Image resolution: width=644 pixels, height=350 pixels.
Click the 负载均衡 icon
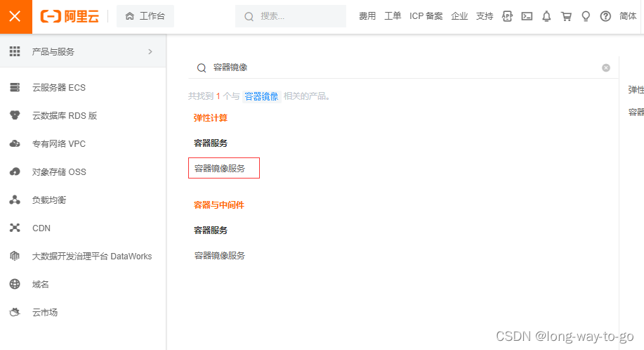point(15,200)
